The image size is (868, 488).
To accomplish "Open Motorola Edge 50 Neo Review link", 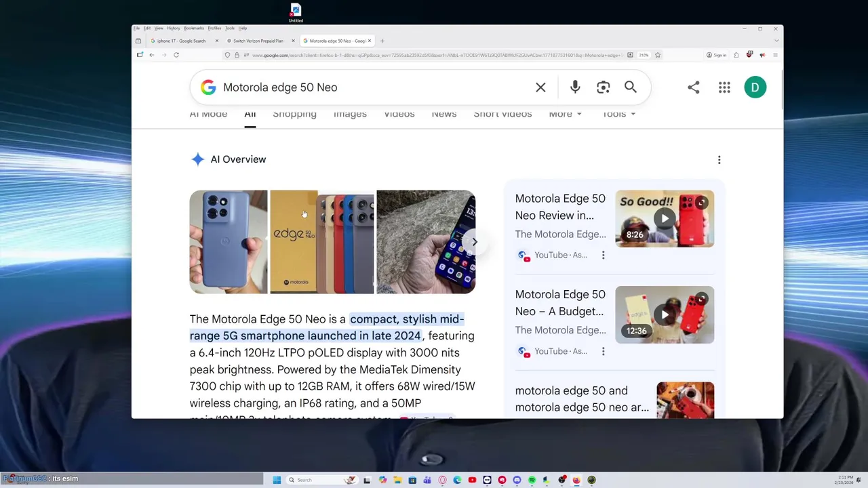I will tap(560, 207).
